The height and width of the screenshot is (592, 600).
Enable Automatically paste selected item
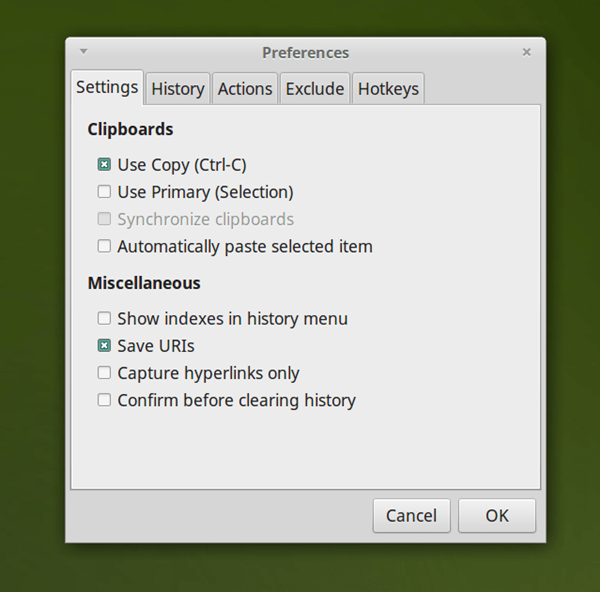[104, 246]
